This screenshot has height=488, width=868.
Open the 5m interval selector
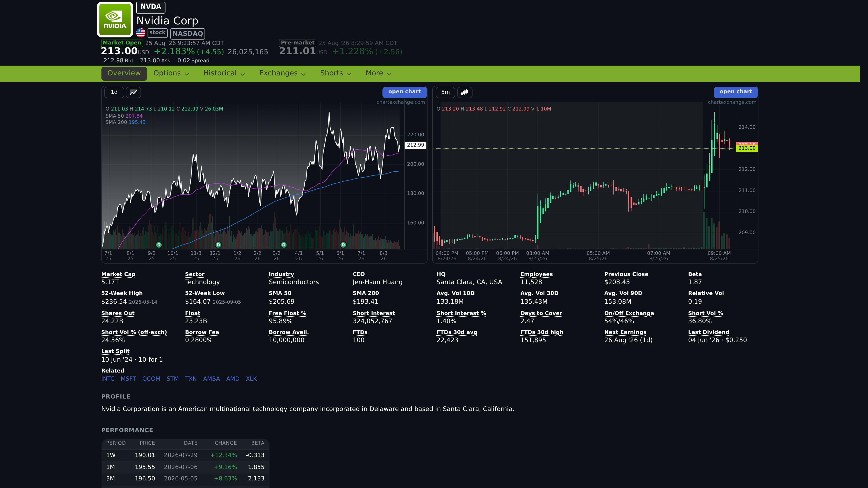[x=445, y=92]
